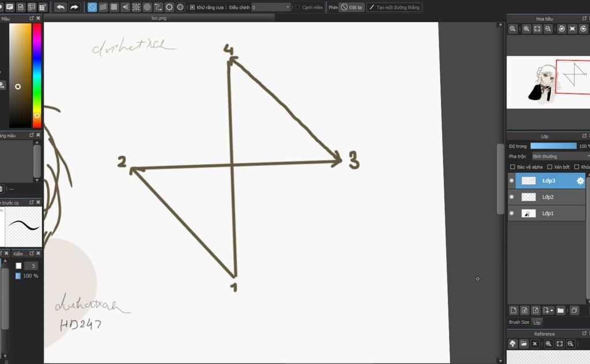This screenshot has height=364, width=590.
Task: Close the brush preview panel
Action: point(38,202)
